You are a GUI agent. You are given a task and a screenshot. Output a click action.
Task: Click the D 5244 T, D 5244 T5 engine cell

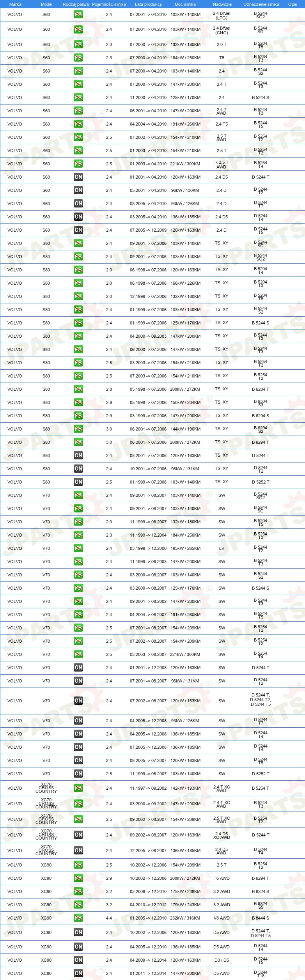(x=261, y=933)
